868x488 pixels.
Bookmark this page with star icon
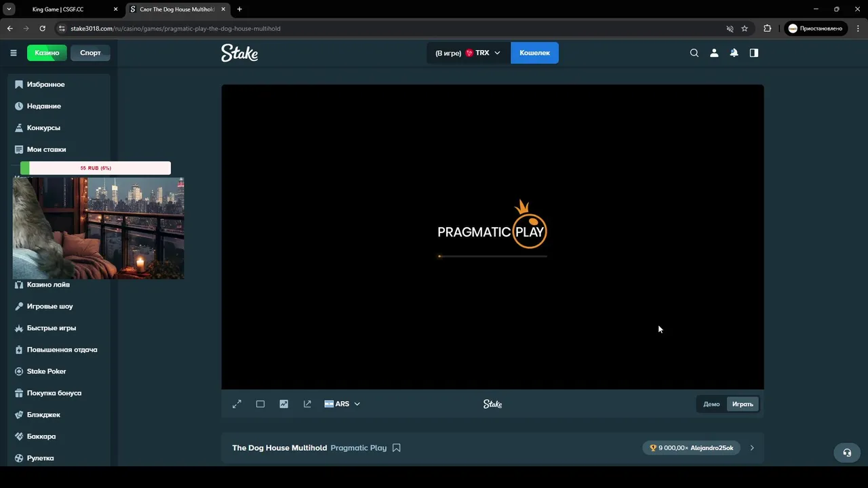(745, 28)
